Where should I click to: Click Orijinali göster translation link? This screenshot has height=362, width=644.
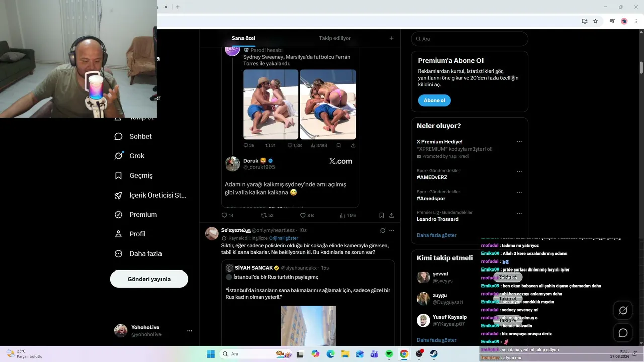(284, 238)
